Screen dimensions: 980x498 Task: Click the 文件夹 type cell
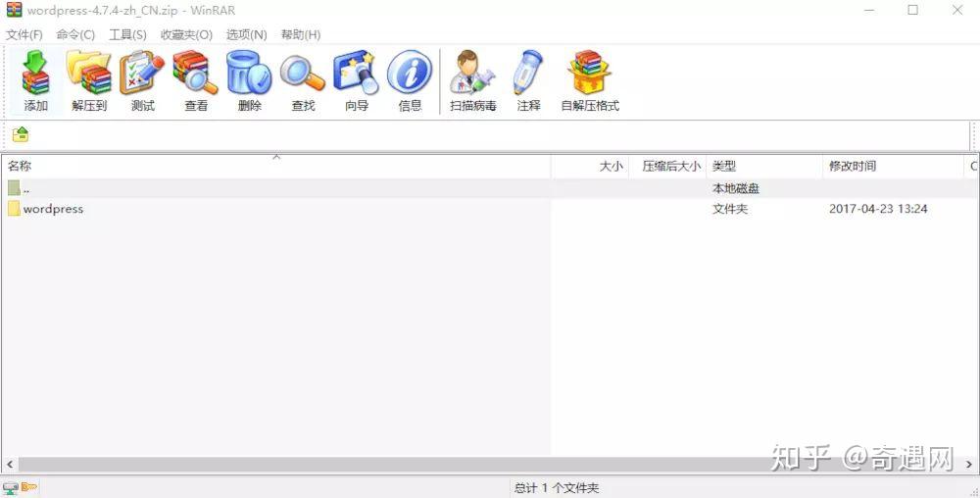(x=730, y=209)
